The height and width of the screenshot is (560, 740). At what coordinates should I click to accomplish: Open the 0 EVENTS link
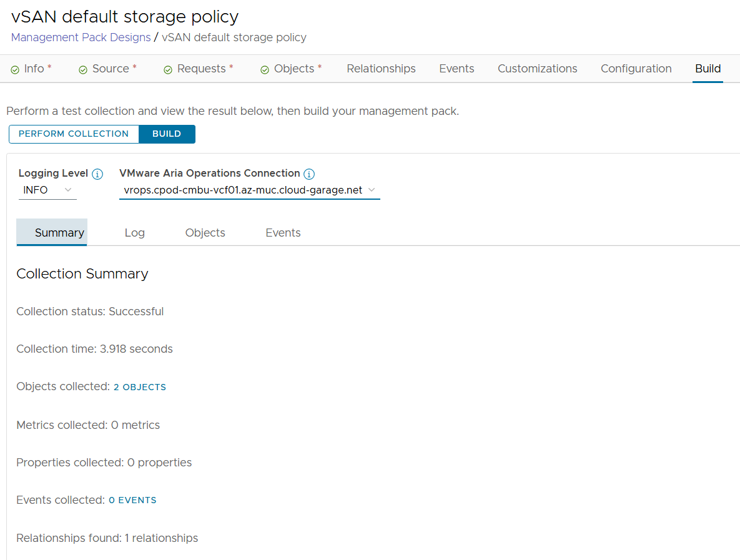pyautogui.click(x=132, y=500)
